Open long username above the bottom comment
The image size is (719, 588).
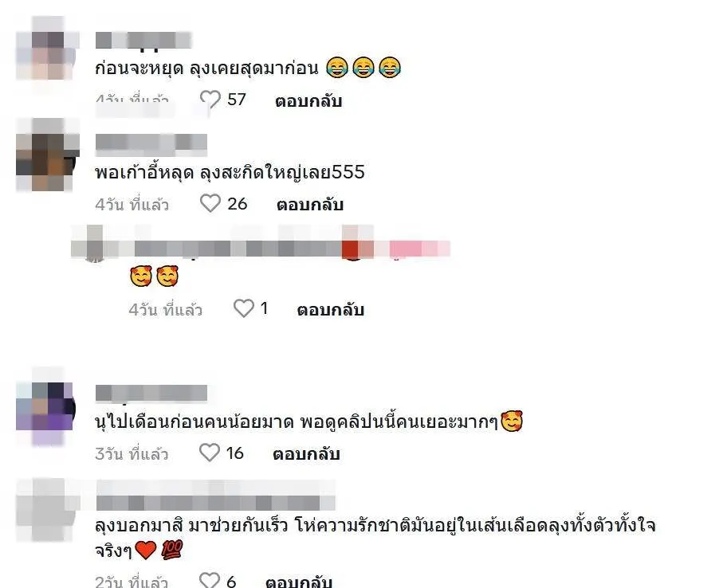[x=215, y=495]
